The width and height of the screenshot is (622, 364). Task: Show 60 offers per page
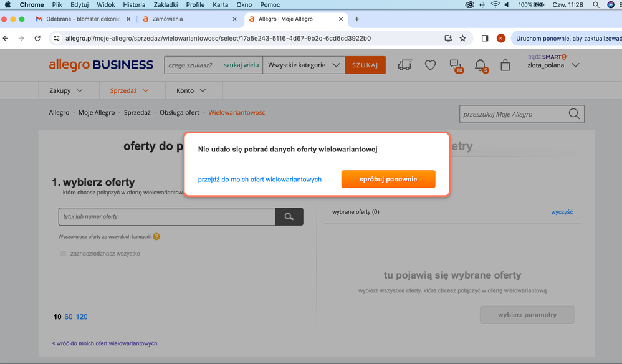pos(68,317)
